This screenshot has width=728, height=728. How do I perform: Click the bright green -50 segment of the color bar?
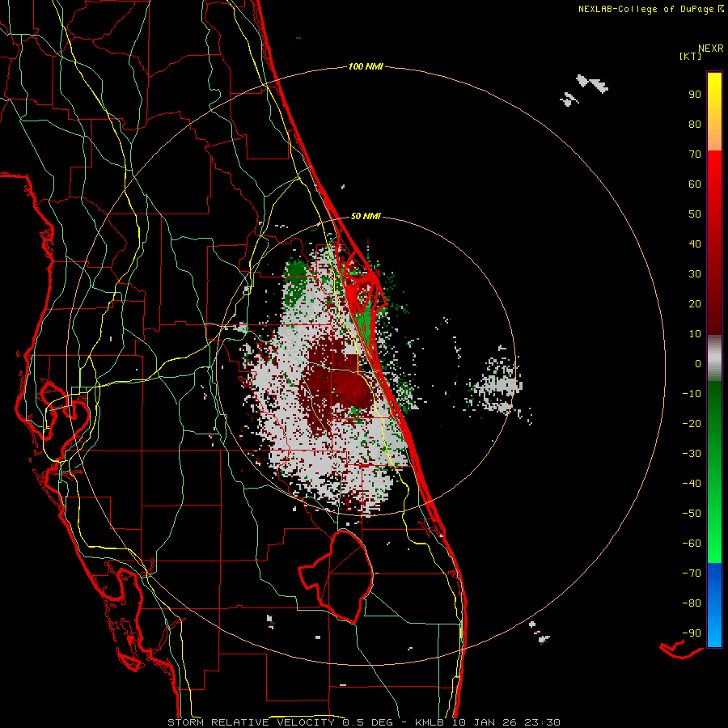tap(714, 514)
